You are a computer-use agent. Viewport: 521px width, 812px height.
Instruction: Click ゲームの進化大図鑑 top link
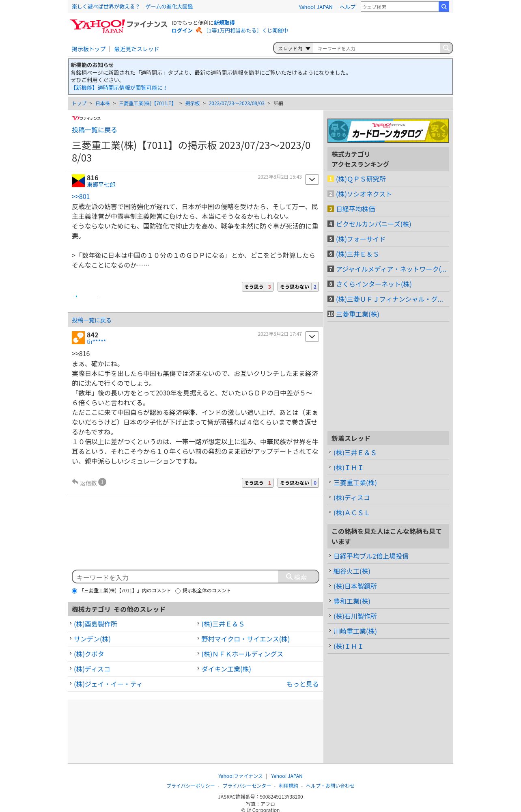pos(169,6)
